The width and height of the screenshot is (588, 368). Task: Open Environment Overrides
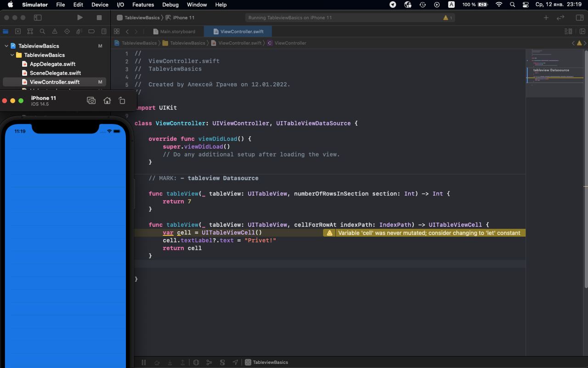point(222,362)
